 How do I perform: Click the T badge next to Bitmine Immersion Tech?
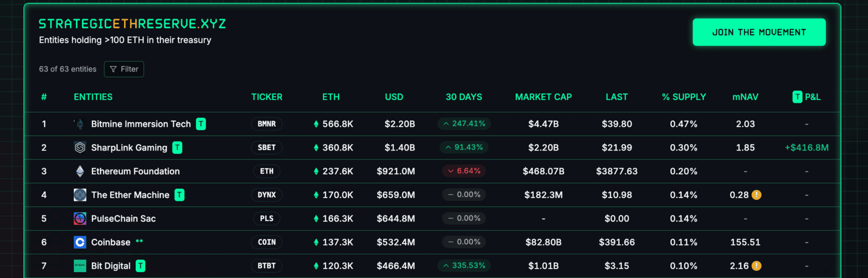point(201,124)
